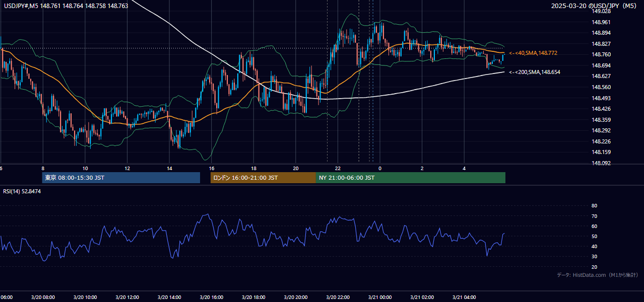Click the 3/20 16:00 time axis label
The width and height of the screenshot is (644, 302).
click(212, 297)
